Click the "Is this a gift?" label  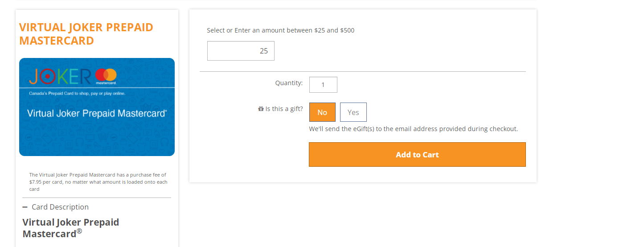[284, 109]
